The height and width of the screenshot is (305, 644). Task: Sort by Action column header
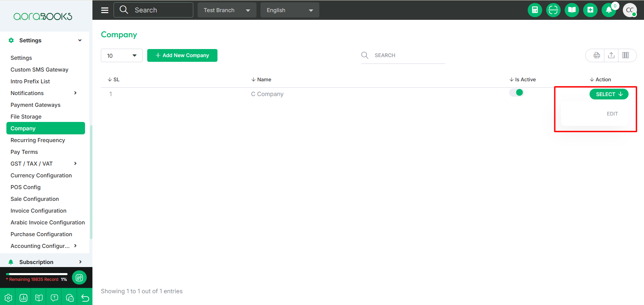600,80
